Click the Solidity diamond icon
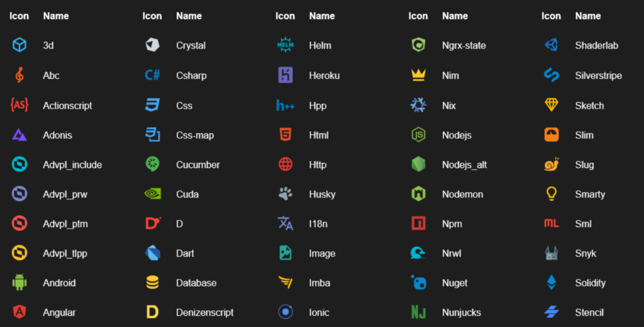The height and width of the screenshot is (327, 644). click(x=552, y=282)
